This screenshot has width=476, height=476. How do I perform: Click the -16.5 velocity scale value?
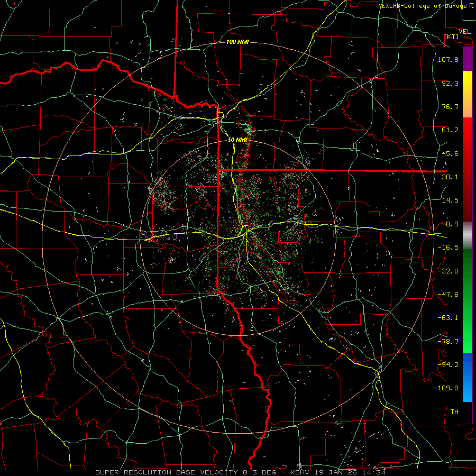coord(448,248)
